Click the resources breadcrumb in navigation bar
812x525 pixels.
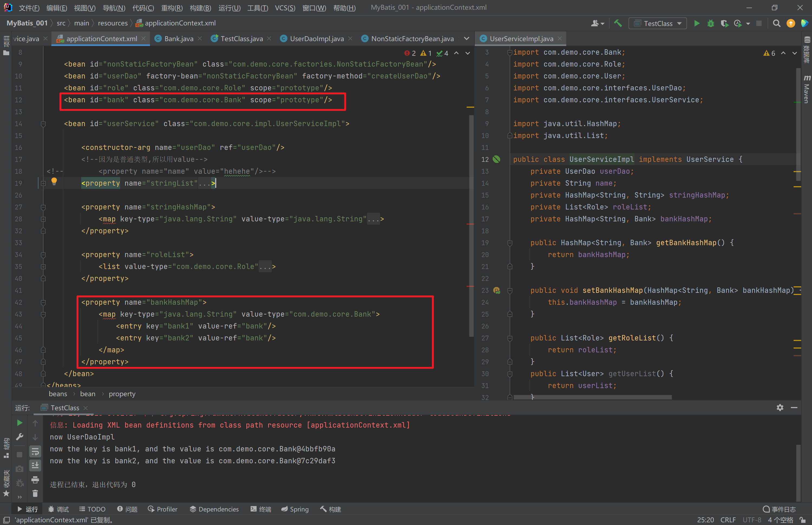(x=113, y=23)
